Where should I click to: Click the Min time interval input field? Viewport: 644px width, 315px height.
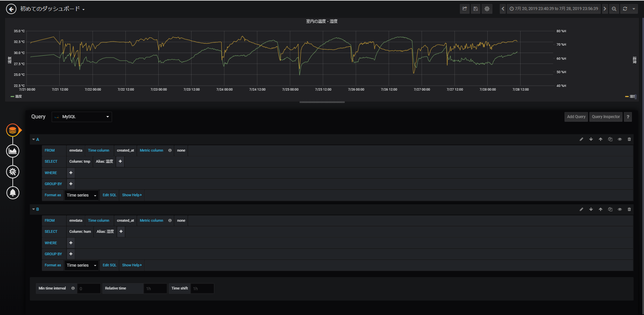(x=89, y=288)
